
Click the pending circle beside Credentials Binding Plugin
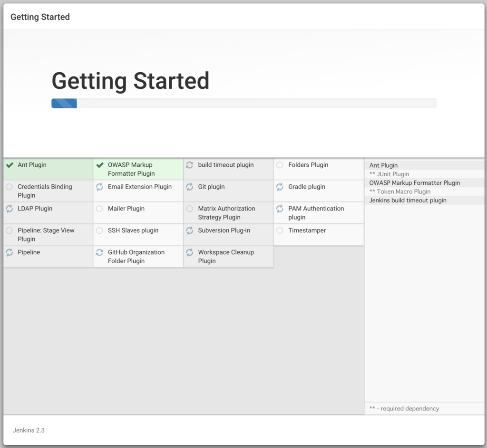pos(10,187)
